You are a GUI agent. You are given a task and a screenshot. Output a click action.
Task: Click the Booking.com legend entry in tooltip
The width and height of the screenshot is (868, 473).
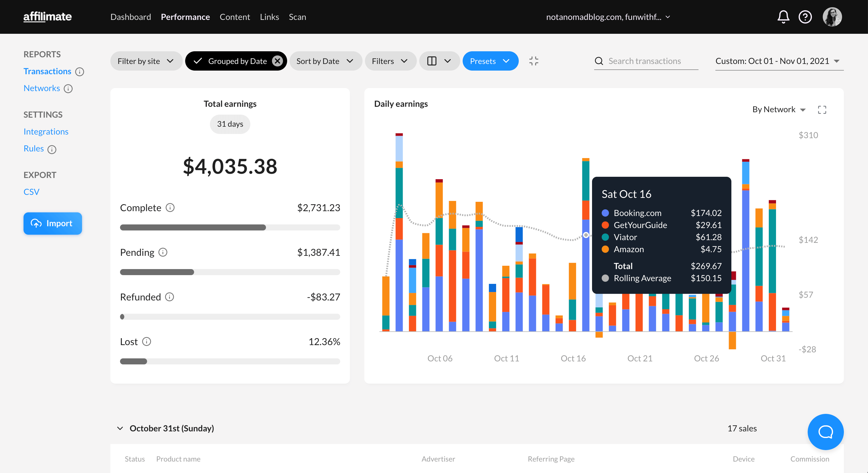click(661, 213)
